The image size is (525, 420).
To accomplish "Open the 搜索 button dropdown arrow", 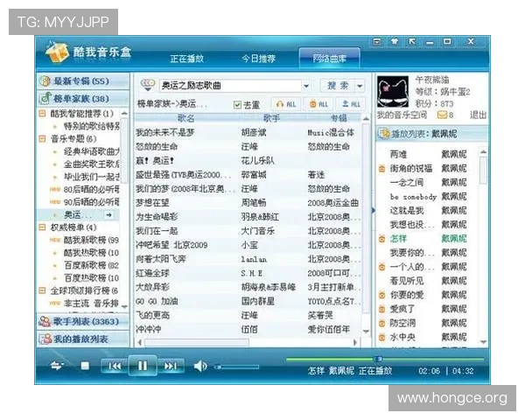I will click(x=360, y=86).
